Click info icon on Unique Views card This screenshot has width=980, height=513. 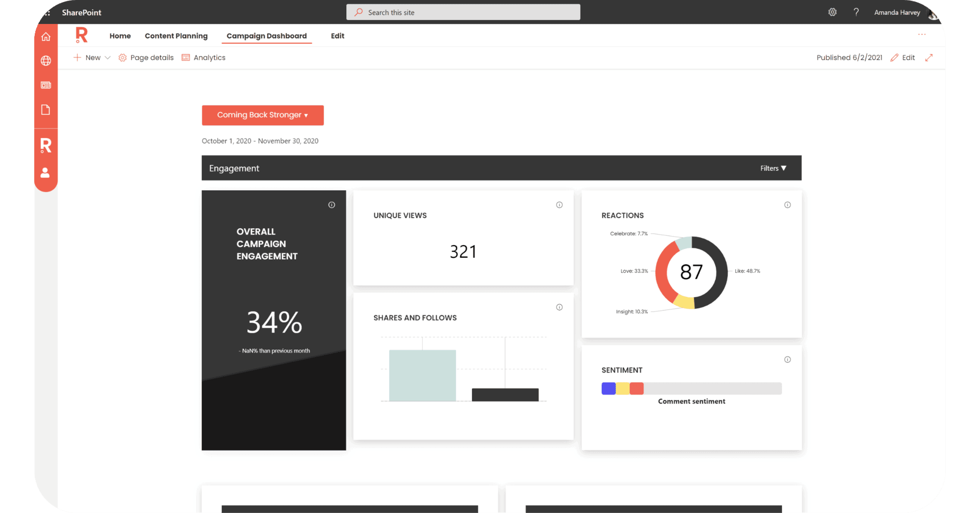coord(559,205)
